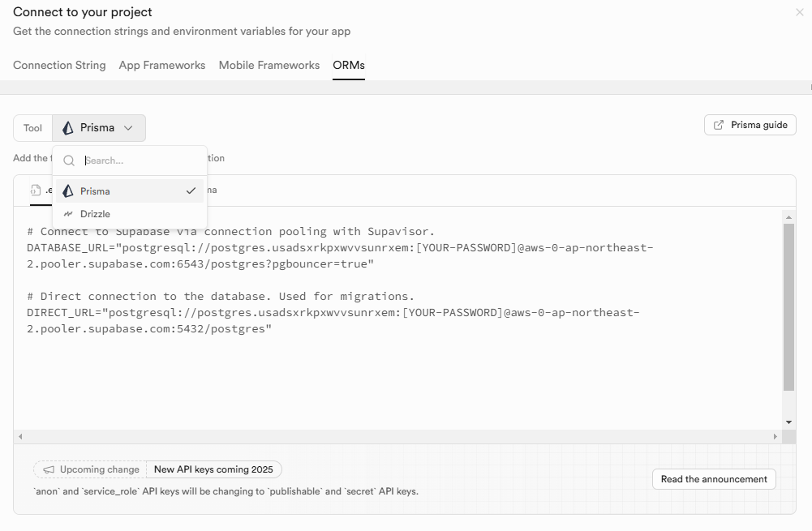The width and height of the screenshot is (812, 531).
Task: Click the magnifier search icon
Action: [69, 161]
